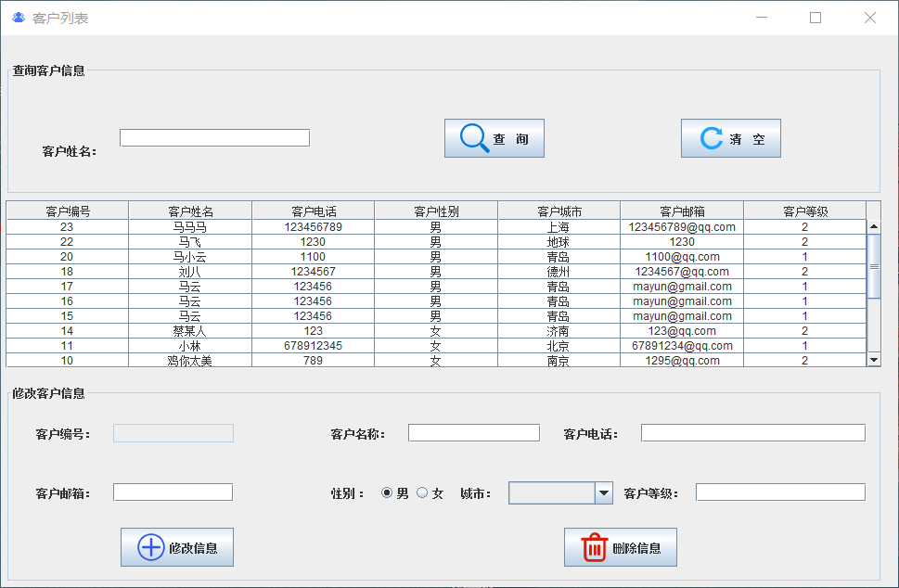This screenshot has height=588, width=899.
Task: Click the 客户性别 column header
Action: pos(436,211)
